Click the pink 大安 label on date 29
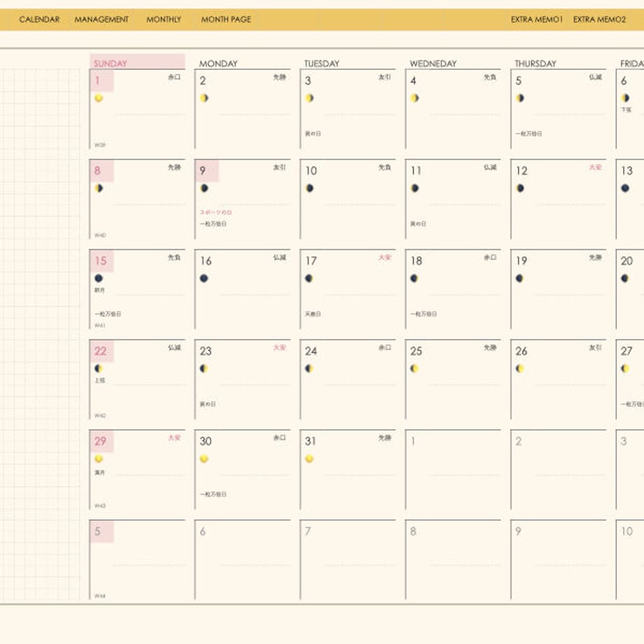The image size is (644, 644). 174,437
